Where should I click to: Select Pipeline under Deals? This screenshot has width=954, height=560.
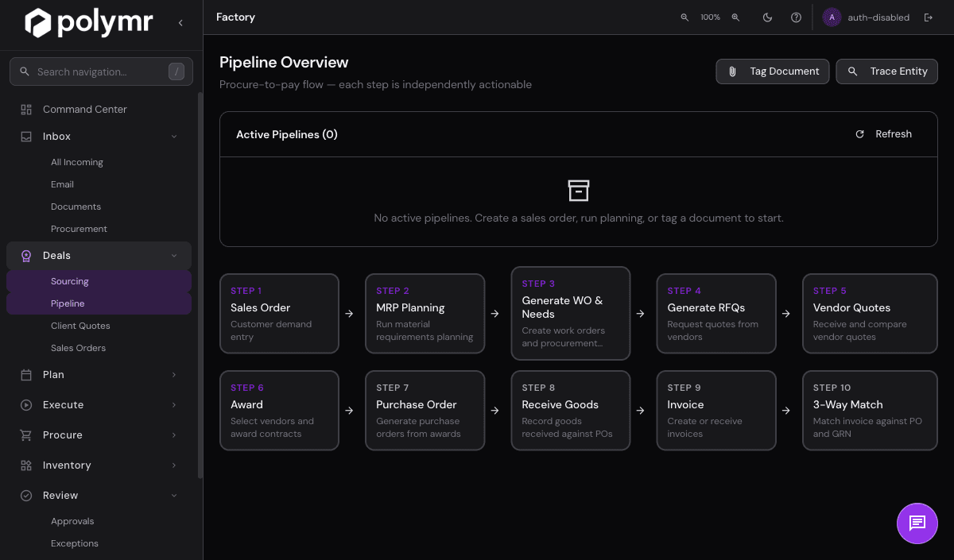point(99,303)
